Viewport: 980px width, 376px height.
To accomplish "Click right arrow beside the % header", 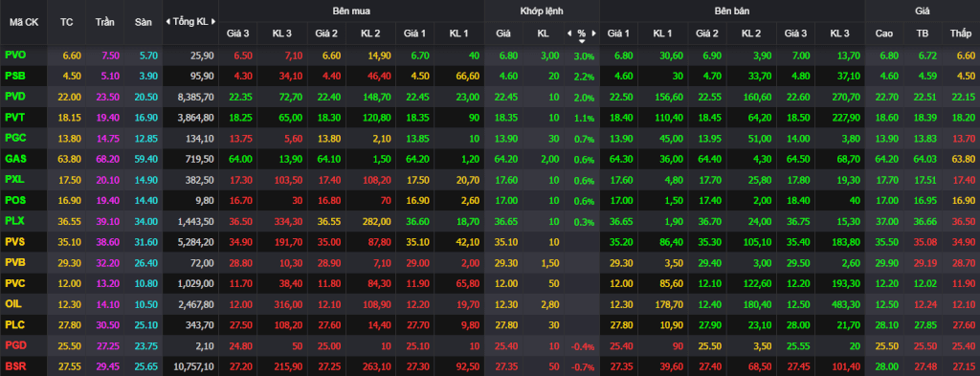I will tap(593, 33).
